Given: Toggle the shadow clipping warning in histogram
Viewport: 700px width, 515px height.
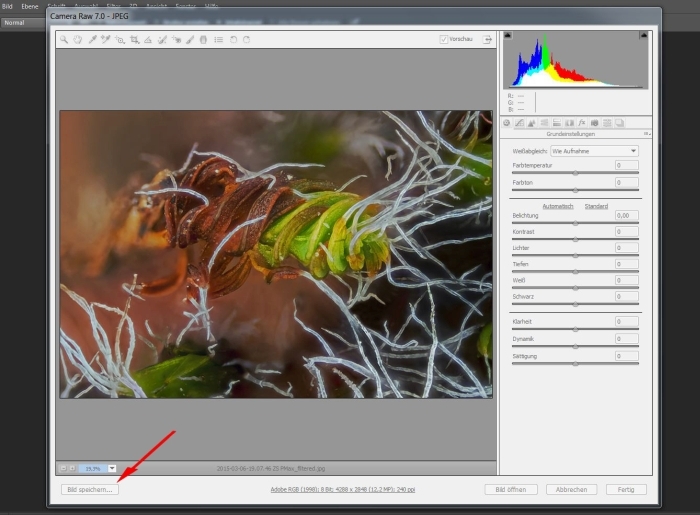Looking at the screenshot, I should (508, 36).
